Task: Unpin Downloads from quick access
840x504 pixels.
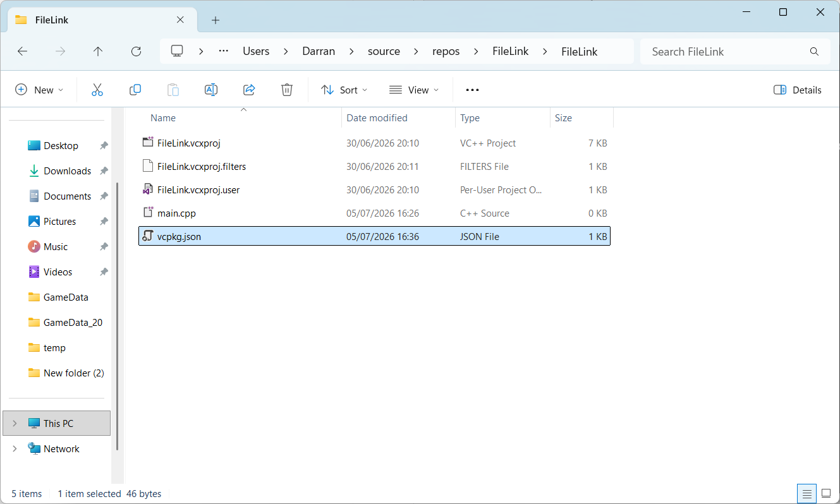Action: (x=104, y=171)
